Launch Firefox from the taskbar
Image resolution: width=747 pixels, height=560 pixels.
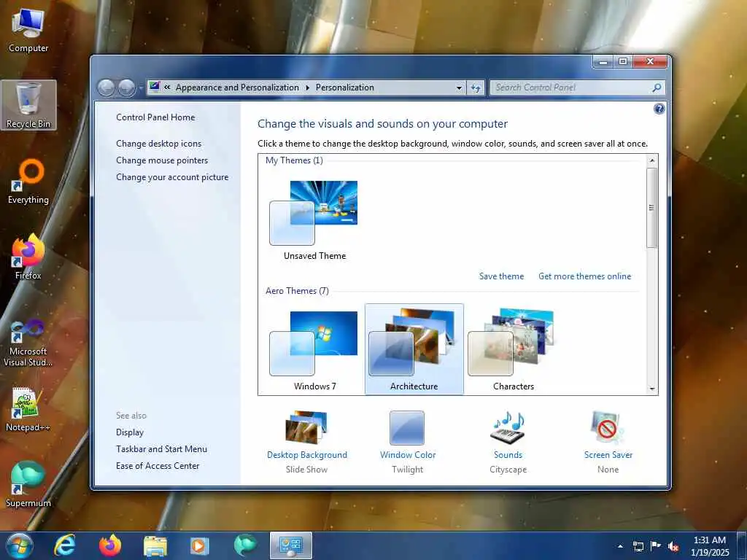pyautogui.click(x=110, y=545)
